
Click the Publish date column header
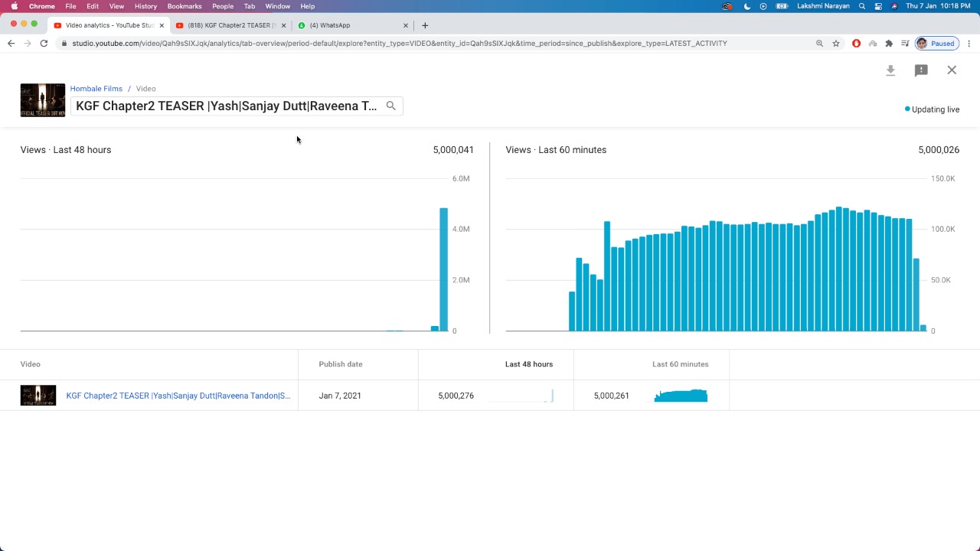pyautogui.click(x=341, y=364)
